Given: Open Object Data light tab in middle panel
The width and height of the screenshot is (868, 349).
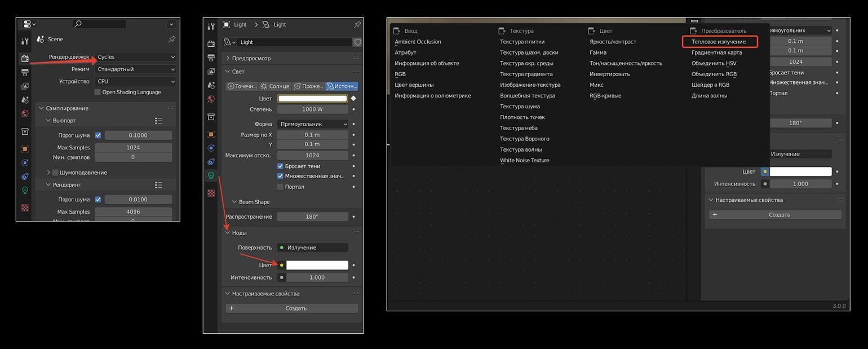Looking at the screenshot, I should (211, 175).
